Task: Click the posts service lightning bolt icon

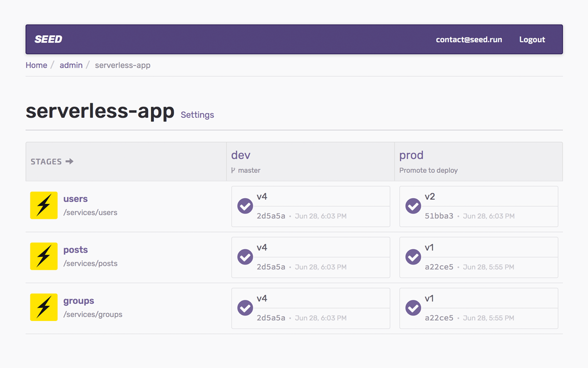Action: [44, 256]
